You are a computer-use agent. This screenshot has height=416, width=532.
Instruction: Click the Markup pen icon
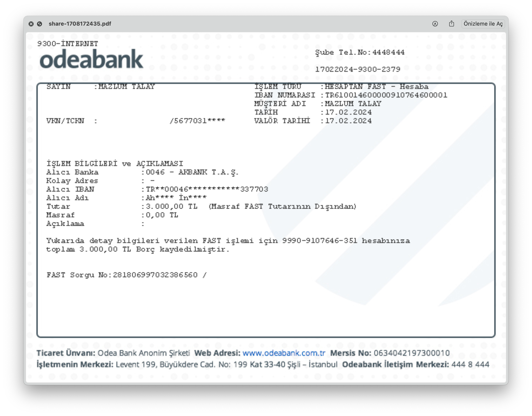coord(435,24)
